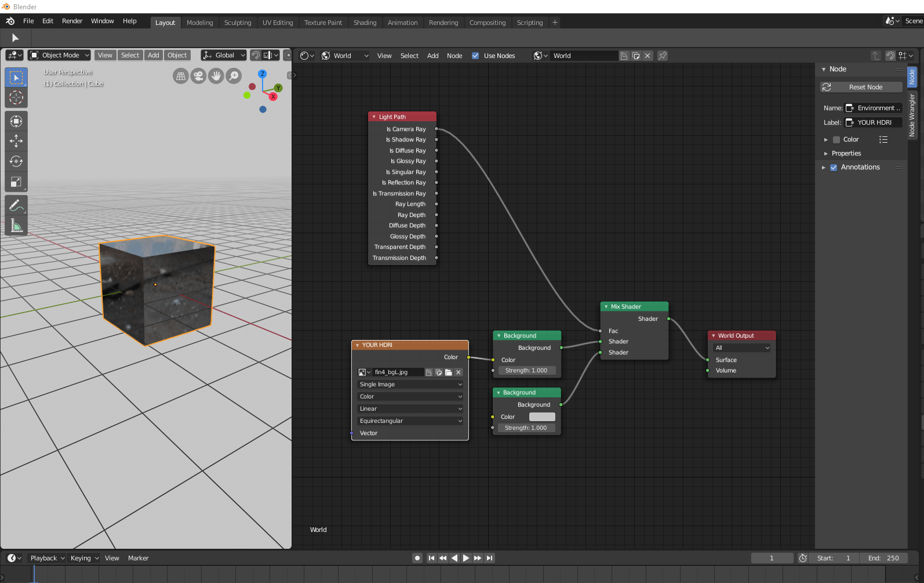Select the Annotate pencil tool
This screenshot has height=583, width=924.
click(16, 205)
